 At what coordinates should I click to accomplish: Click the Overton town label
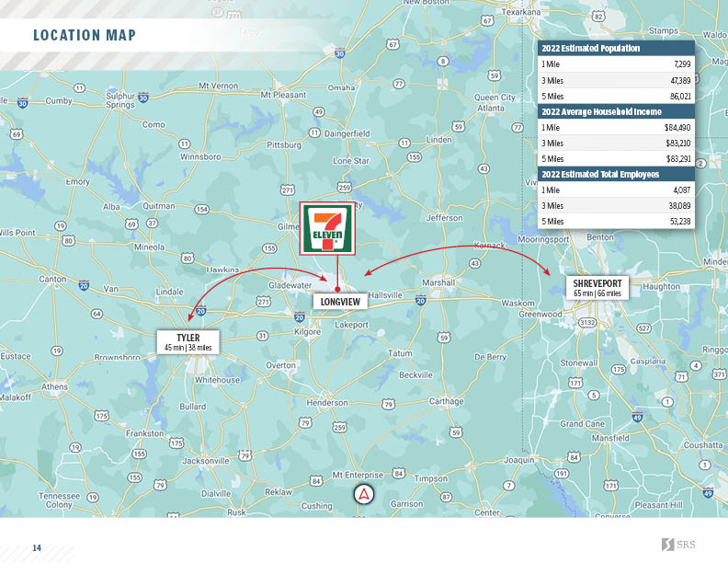(280, 365)
